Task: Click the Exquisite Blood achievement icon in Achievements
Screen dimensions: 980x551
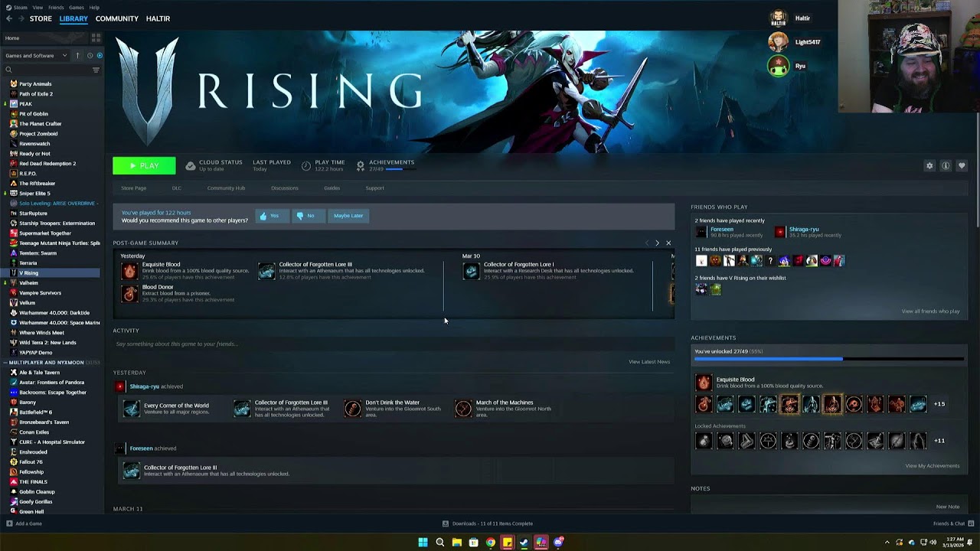Action: (x=703, y=383)
